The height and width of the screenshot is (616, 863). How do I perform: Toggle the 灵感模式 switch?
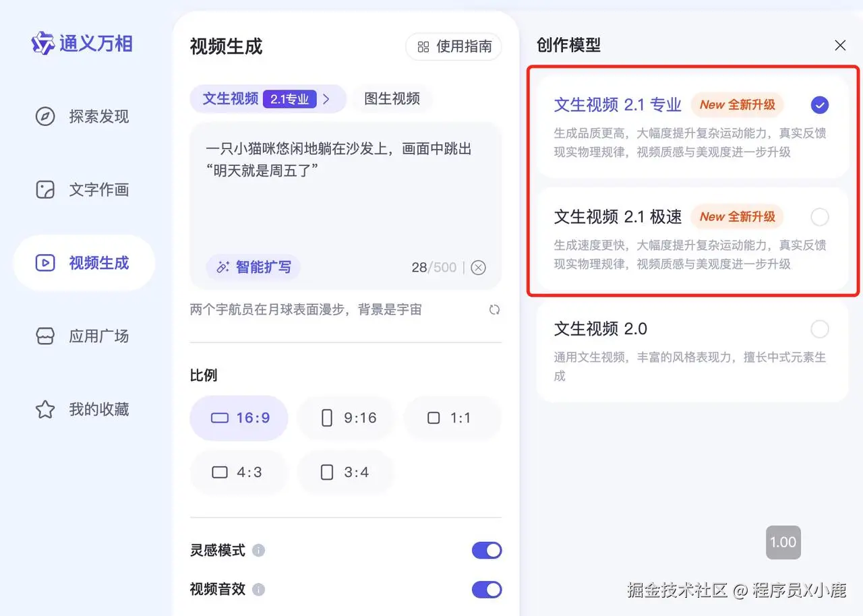[x=487, y=551]
